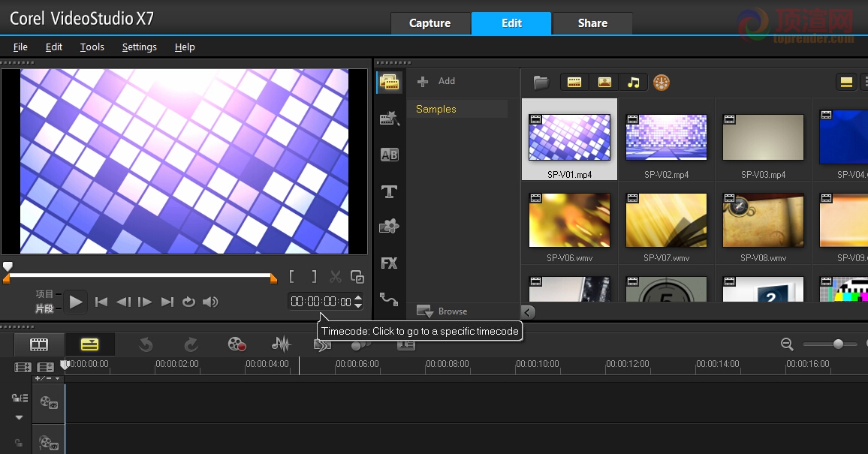Toggle Show Photos filter in library
The width and height of the screenshot is (868, 454).
[x=604, y=83]
